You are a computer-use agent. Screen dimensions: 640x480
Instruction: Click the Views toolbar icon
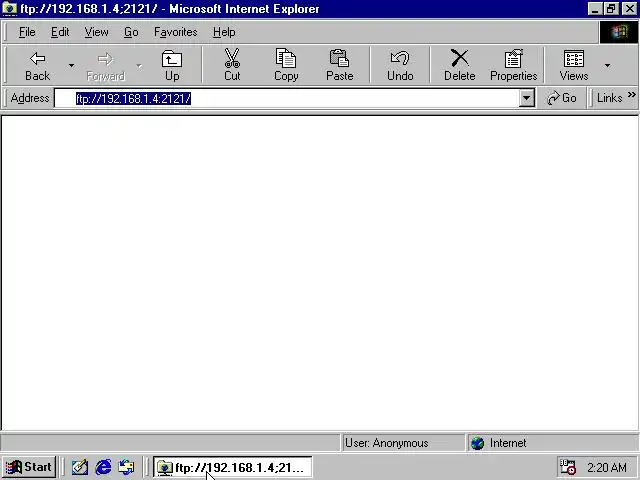[x=573, y=58]
